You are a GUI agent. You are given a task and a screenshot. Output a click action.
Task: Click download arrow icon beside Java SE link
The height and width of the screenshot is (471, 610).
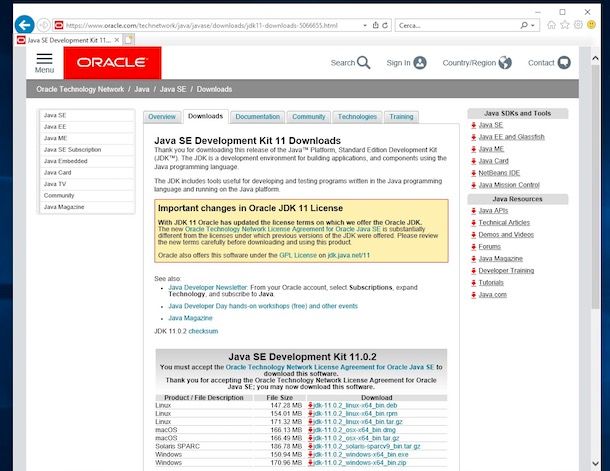[x=473, y=125]
